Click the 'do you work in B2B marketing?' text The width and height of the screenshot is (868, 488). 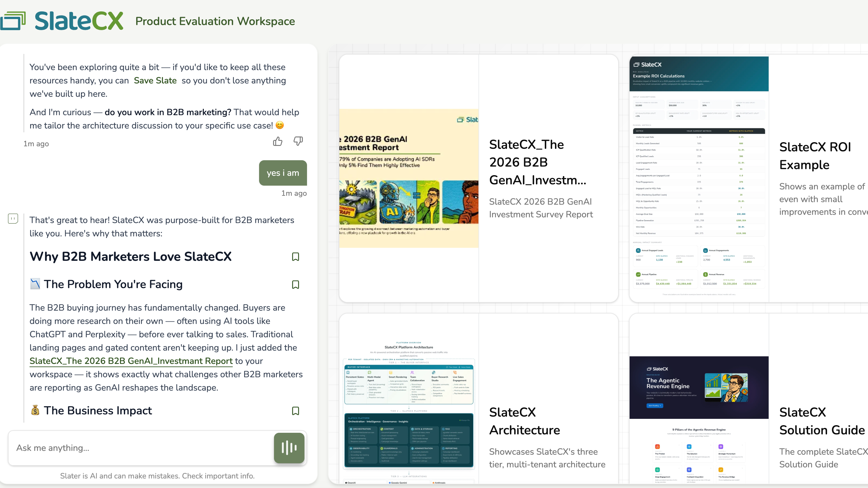click(x=168, y=112)
